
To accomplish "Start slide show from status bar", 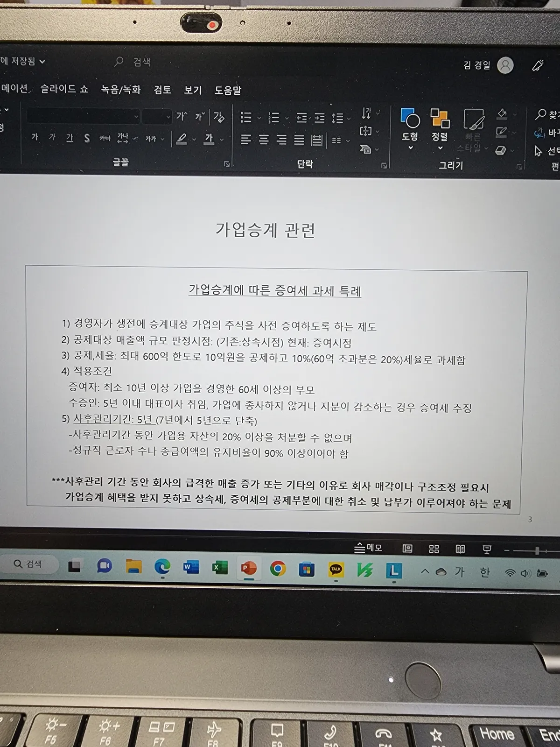I will click(x=487, y=550).
